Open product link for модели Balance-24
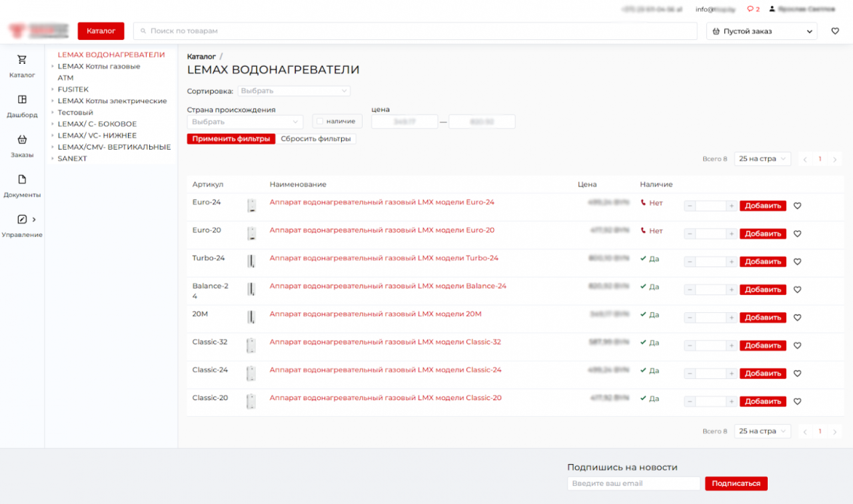Viewport: 853px width, 504px height. [388, 286]
